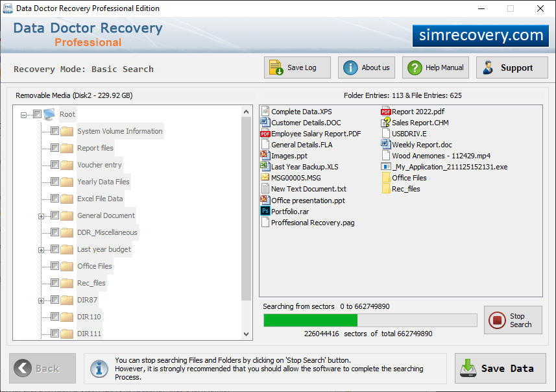Viewport: 556px width, 392px height.
Task: Collapse the Root tree node
Action: click(23, 115)
